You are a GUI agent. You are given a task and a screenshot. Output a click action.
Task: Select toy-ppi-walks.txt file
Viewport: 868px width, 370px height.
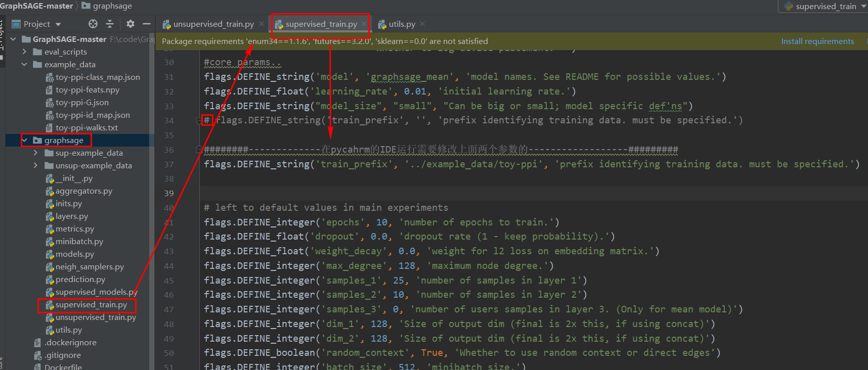pyautogui.click(x=86, y=127)
